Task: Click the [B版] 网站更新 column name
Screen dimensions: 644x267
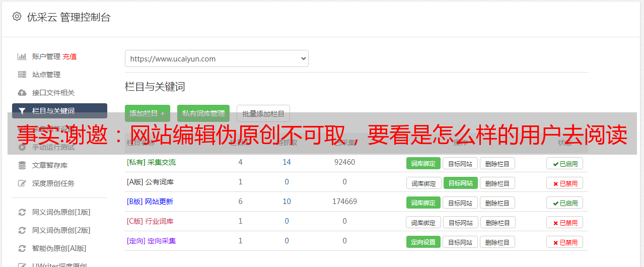Action: 150,202
